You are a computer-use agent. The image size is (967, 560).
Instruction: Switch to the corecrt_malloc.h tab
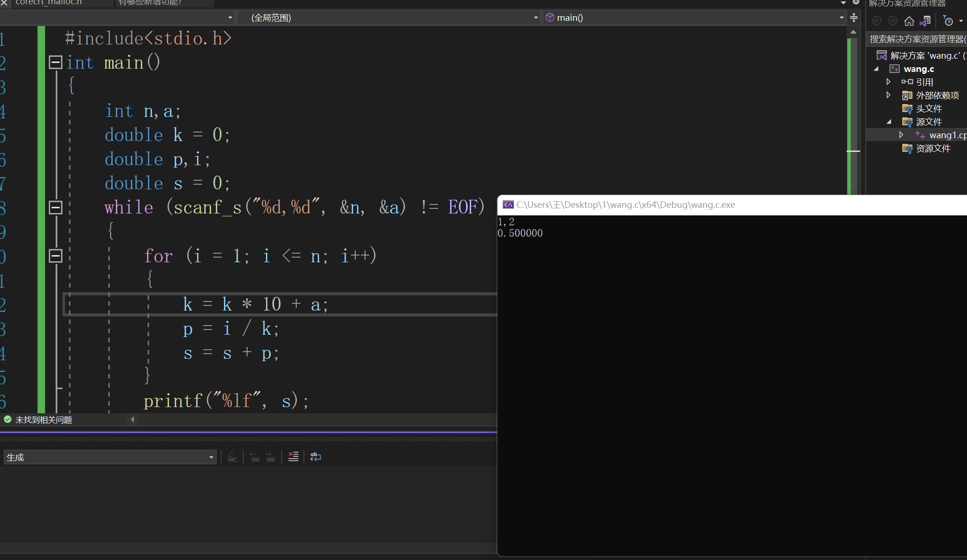point(49,3)
